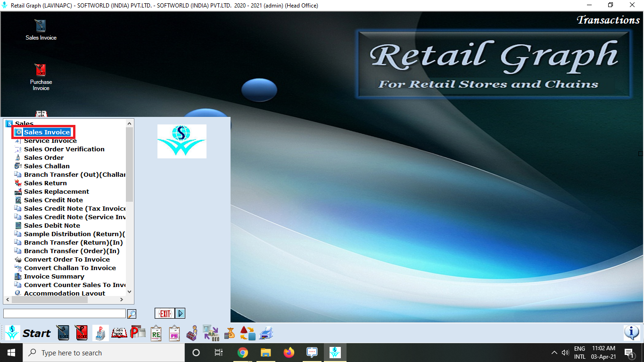
Task: Launch Firefox from the taskbar
Action: point(289,353)
